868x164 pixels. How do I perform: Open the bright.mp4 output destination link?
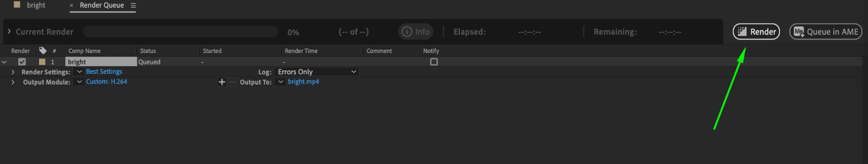click(x=303, y=82)
